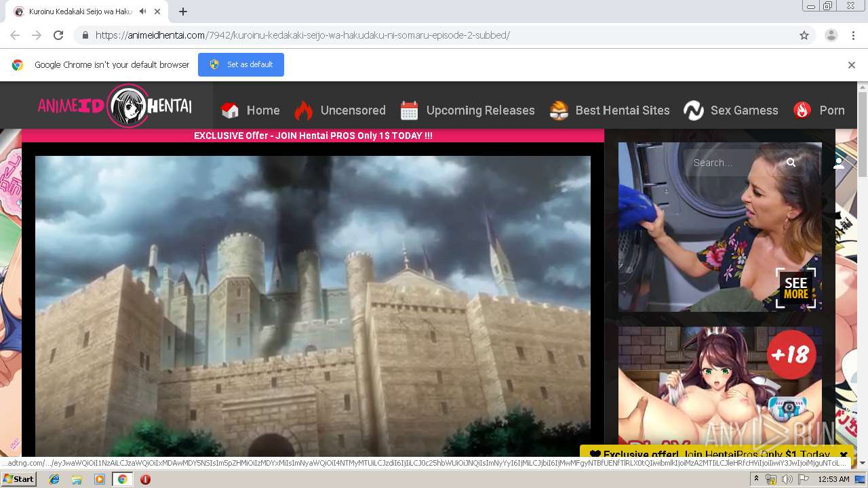Click the Set as default button
The height and width of the screenshot is (488, 868).
[241, 64]
